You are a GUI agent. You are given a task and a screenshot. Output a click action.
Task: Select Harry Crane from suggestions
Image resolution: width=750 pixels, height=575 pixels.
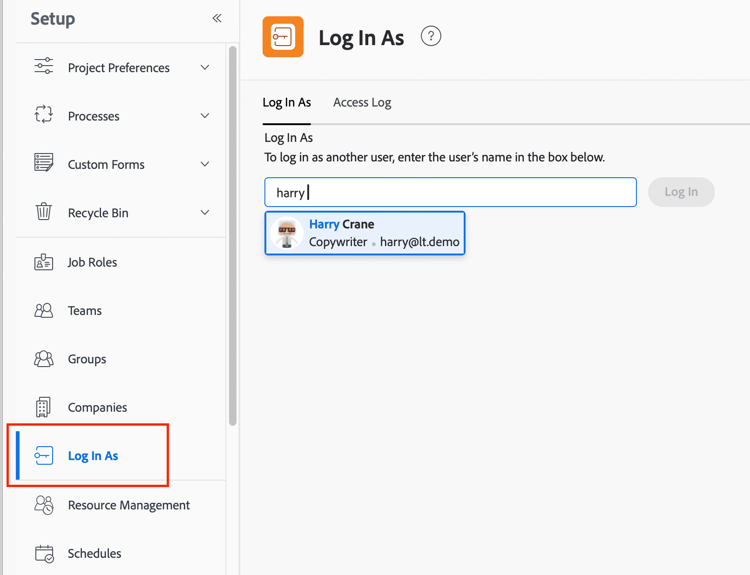pos(365,233)
